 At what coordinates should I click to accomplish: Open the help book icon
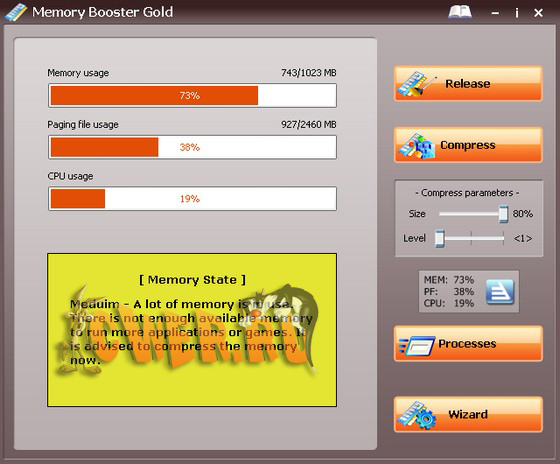[460, 12]
